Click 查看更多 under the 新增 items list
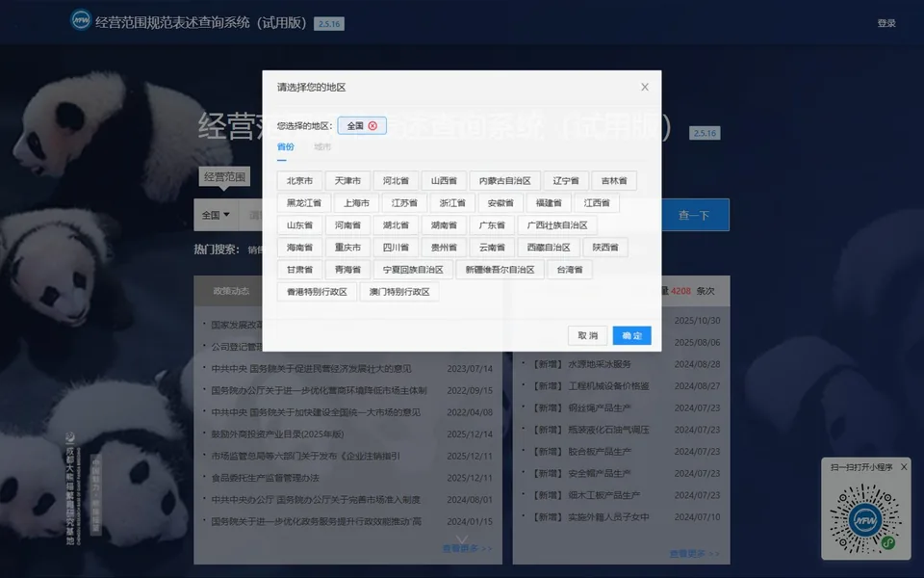Viewport: 924px width, 578px height. (694, 554)
